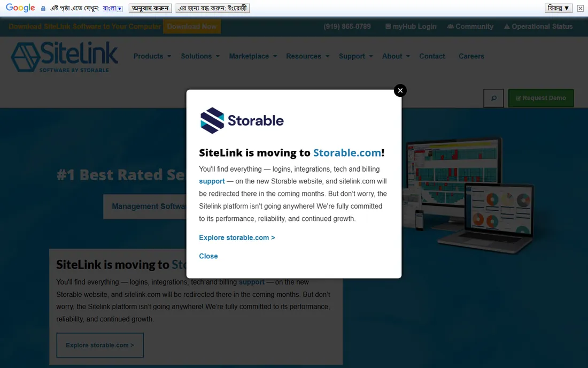Image resolution: width=588 pixels, height=368 pixels.
Task: Click the phone number (919) 865-0789
Action: (x=347, y=27)
